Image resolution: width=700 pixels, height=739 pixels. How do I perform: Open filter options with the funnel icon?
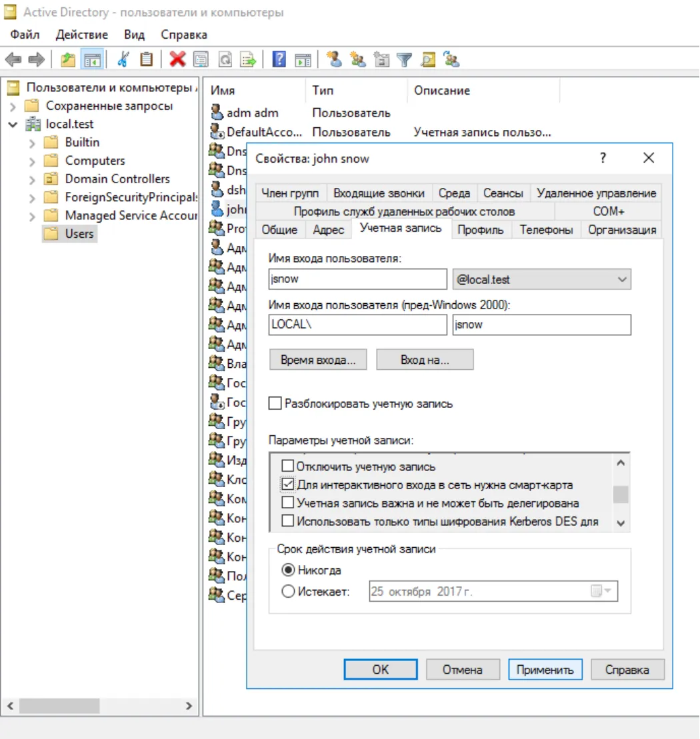point(405,60)
